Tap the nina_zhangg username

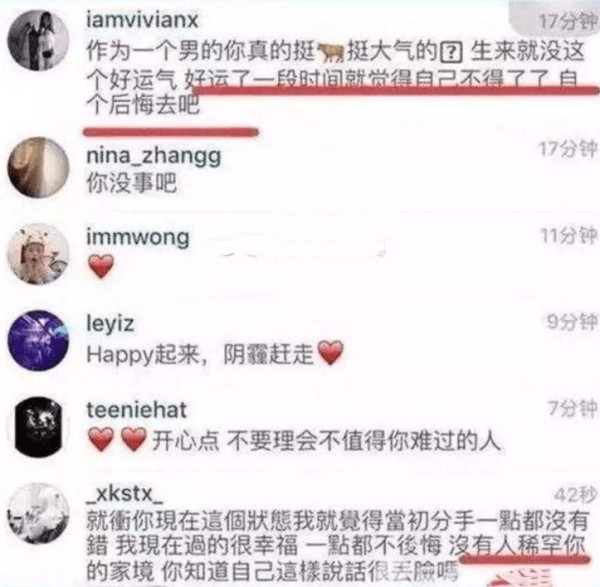click(x=154, y=157)
